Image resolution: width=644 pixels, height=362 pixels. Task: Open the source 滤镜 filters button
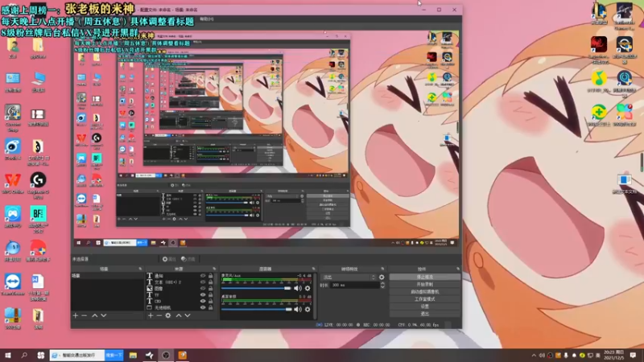pyautogui.click(x=188, y=259)
